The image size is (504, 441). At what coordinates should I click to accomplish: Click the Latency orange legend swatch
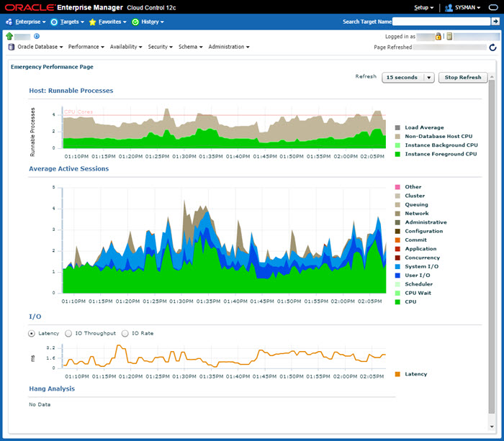(x=397, y=374)
